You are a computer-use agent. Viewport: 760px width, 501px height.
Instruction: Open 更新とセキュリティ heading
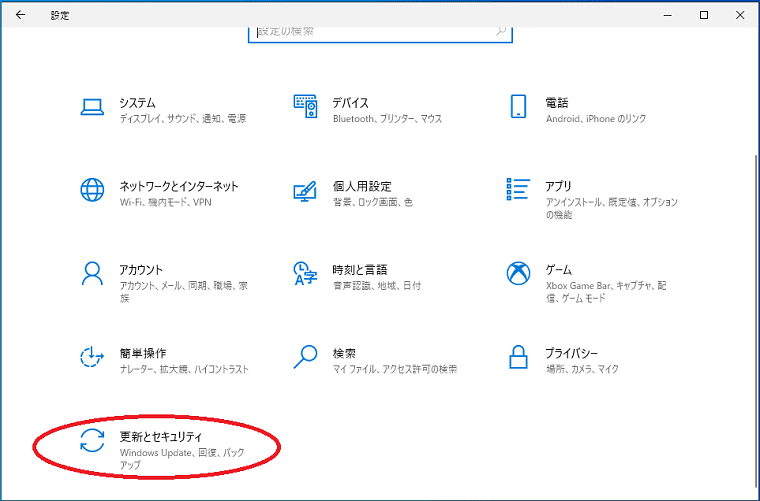click(161, 437)
